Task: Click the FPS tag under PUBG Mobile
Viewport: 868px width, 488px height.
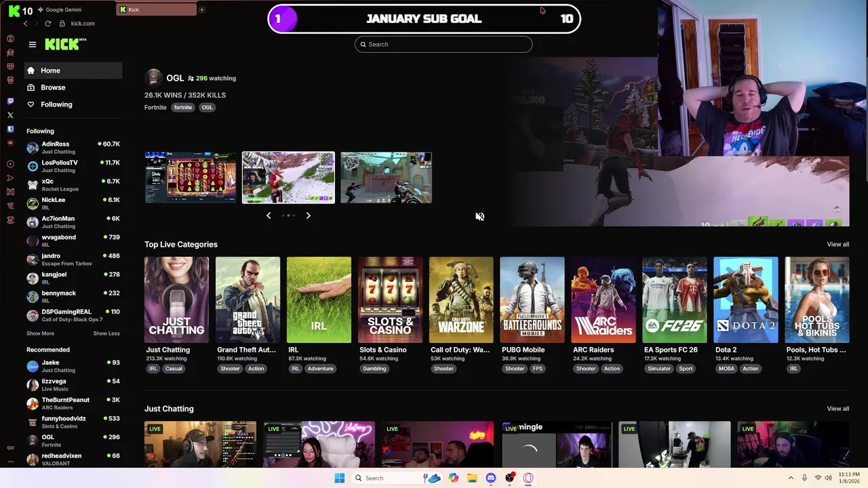Action: tap(538, 369)
